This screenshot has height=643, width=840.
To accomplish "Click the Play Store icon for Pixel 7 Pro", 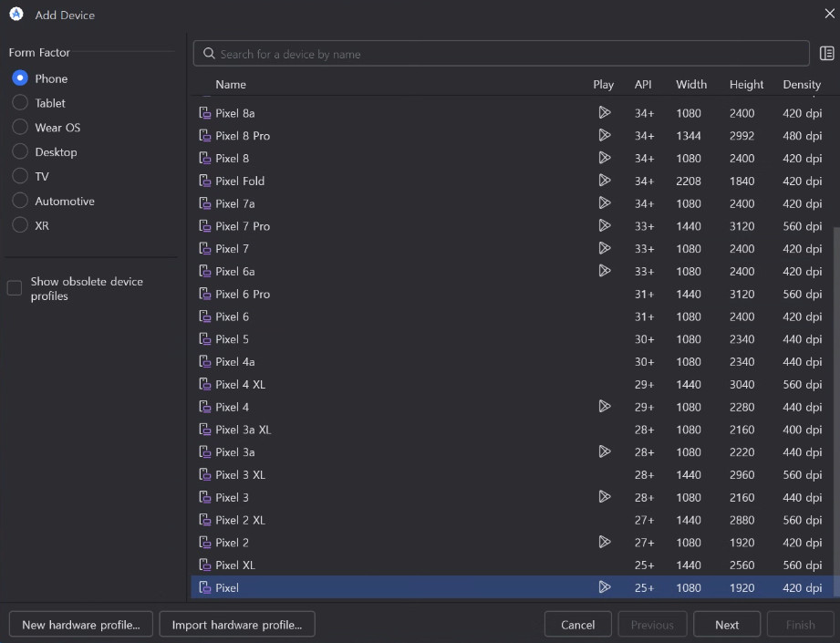I will (x=605, y=225).
